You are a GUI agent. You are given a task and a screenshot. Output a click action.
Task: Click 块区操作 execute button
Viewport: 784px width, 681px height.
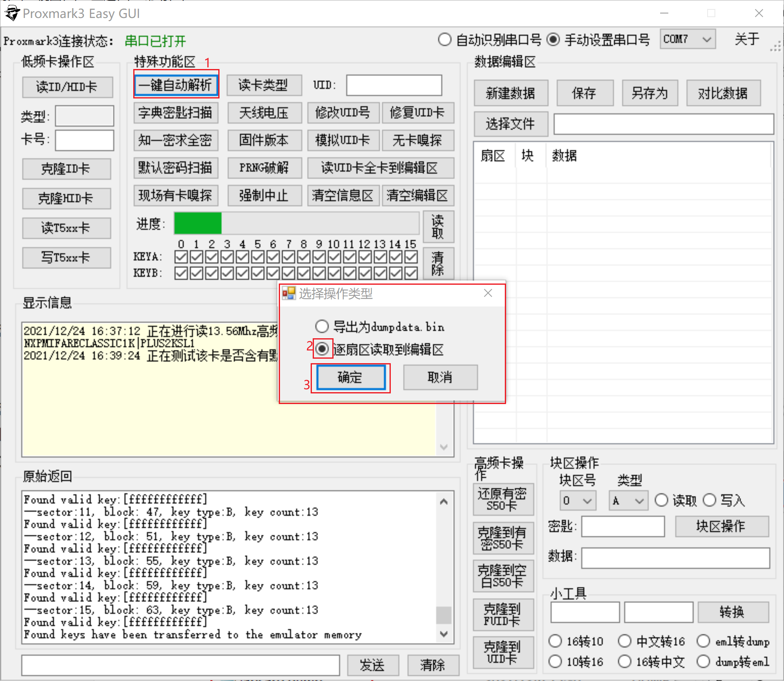[x=722, y=526]
